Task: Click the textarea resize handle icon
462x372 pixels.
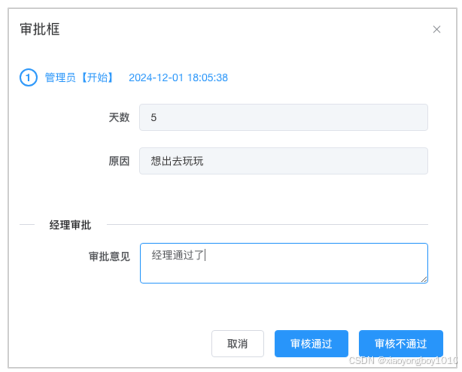Action: coord(424,279)
